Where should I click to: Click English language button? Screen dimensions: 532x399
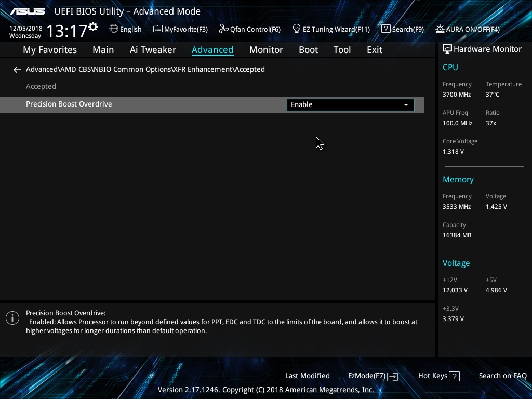[x=130, y=30]
